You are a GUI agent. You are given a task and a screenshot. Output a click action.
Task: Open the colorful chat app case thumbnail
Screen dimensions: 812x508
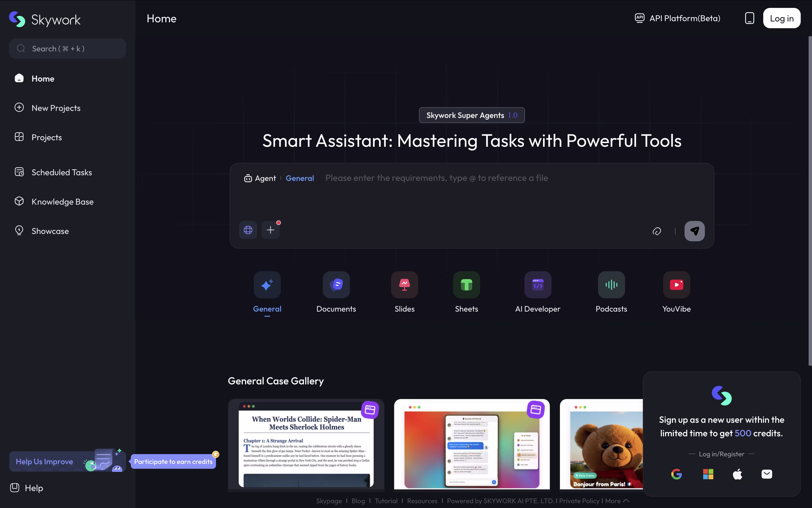tap(472, 445)
